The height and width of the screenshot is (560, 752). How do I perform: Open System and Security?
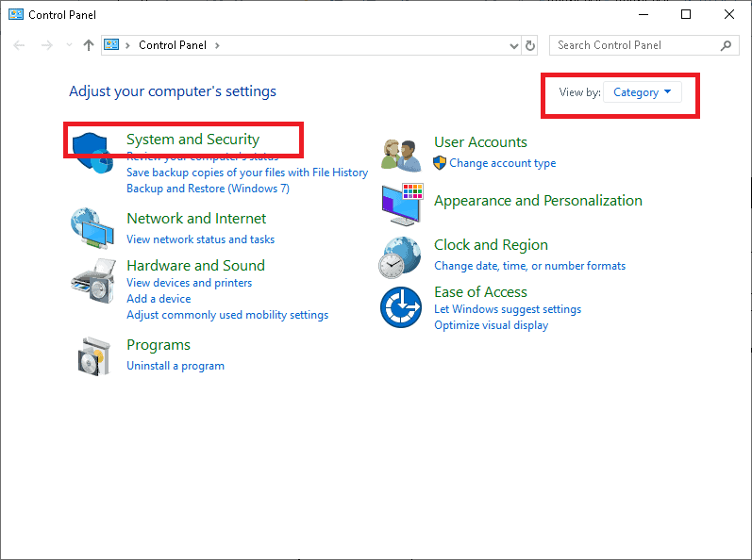pos(192,139)
